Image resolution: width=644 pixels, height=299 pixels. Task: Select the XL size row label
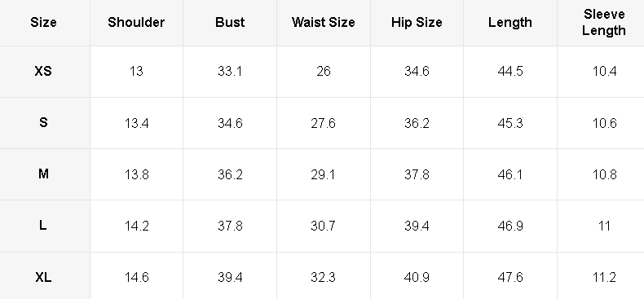(x=43, y=278)
